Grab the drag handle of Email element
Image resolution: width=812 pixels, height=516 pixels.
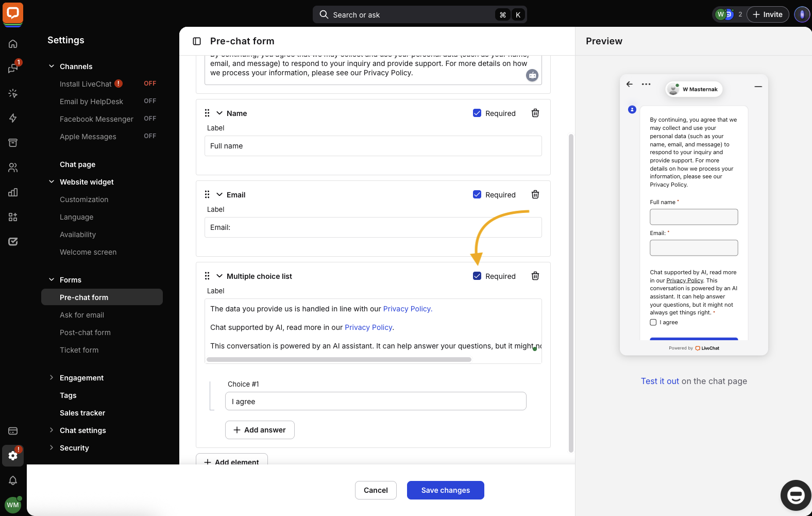[x=207, y=194]
